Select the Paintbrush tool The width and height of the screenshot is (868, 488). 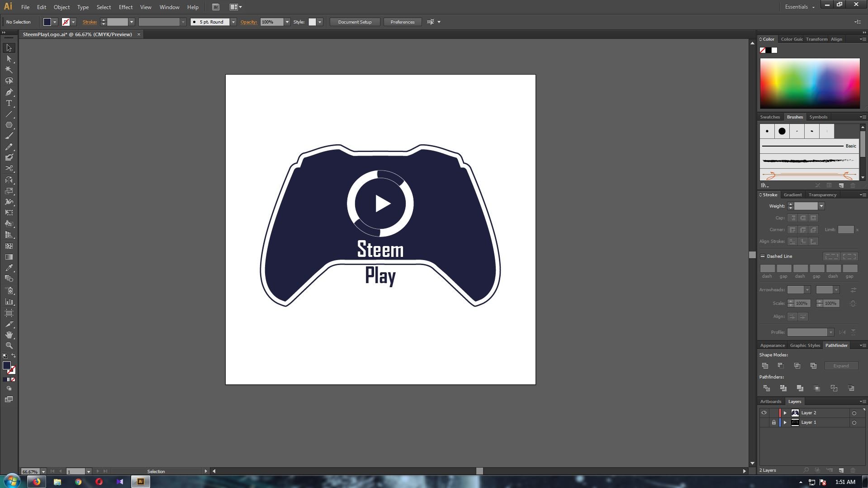pyautogui.click(x=9, y=136)
